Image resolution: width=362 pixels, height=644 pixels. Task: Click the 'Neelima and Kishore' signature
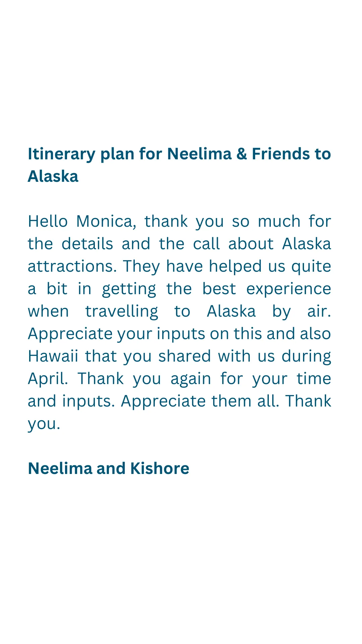[x=109, y=468]
